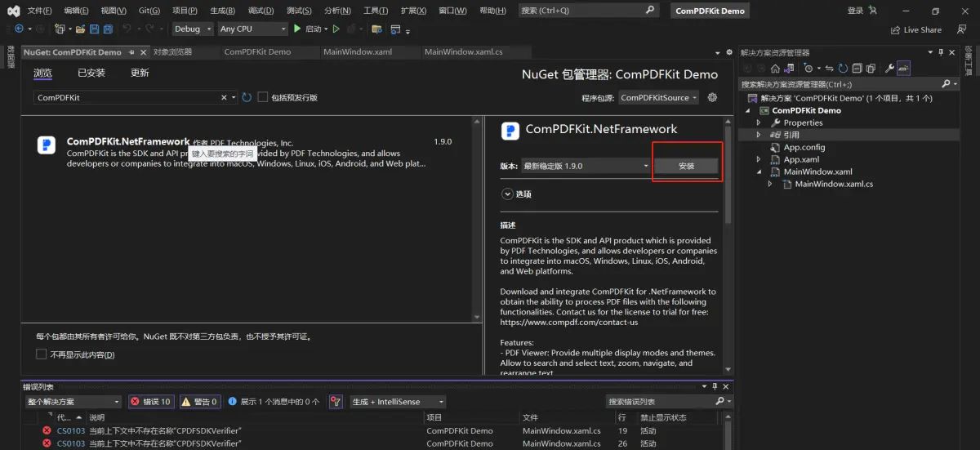The height and width of the screenshot is (450, 980).
Task: Clear the ComPDFKit search text with X
Action: [225, 97]
